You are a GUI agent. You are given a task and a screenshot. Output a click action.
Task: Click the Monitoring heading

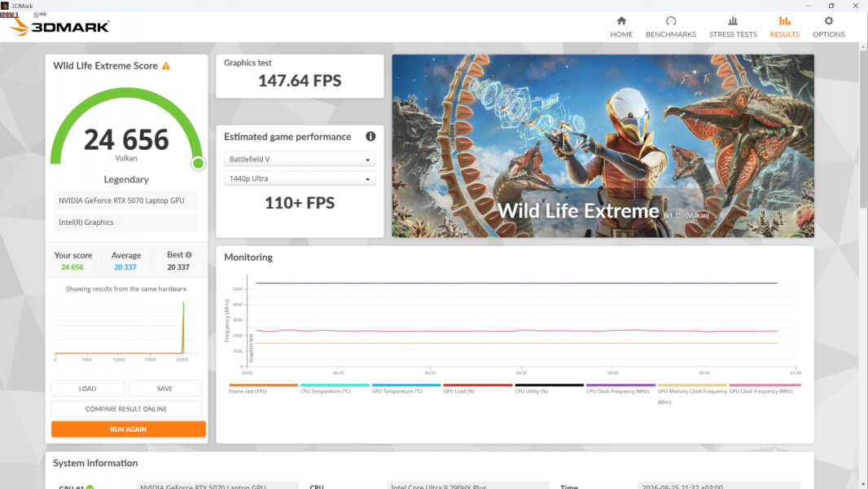coord(248,258)
